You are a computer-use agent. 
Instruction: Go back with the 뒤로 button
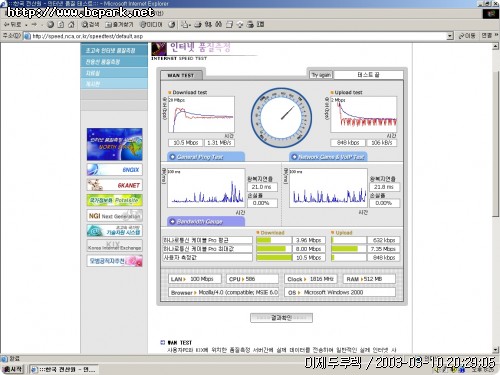(13, 25)
